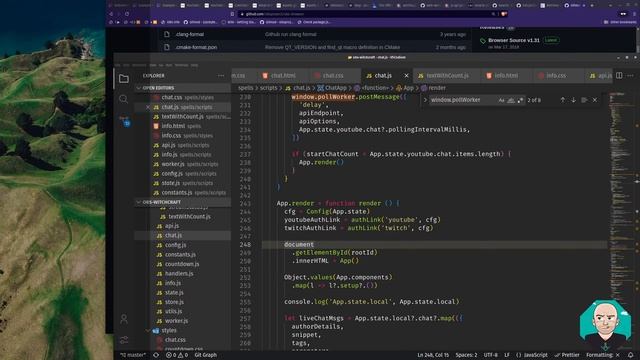Focus the window.pollWorker find input

click(x=463, y=100)
